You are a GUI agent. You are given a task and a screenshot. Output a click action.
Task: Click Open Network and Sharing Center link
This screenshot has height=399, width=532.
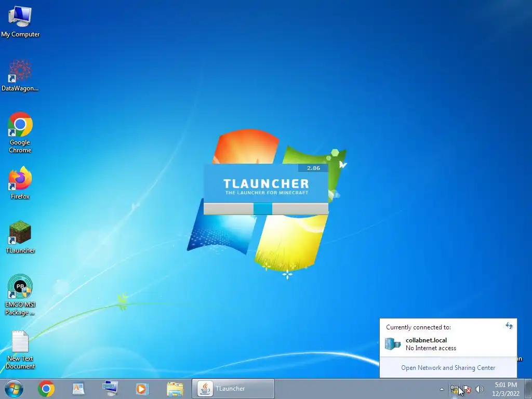coord(448,368)
